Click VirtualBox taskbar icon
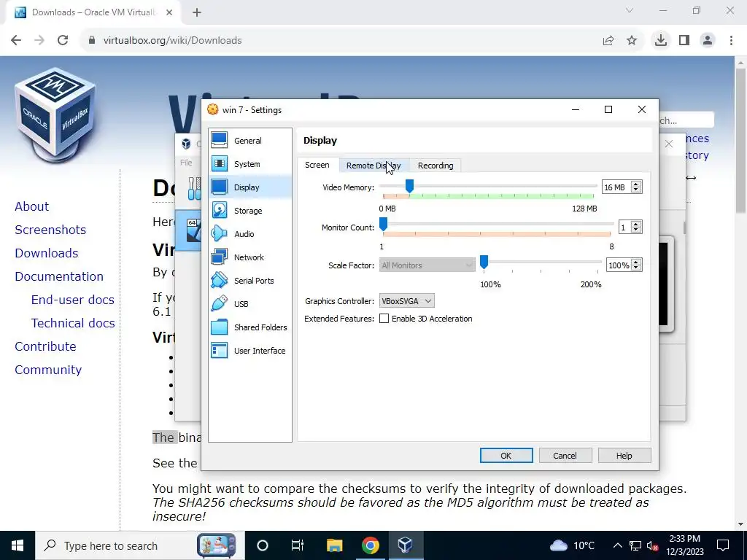Screen dimensions: 747x560 point(405,545)
